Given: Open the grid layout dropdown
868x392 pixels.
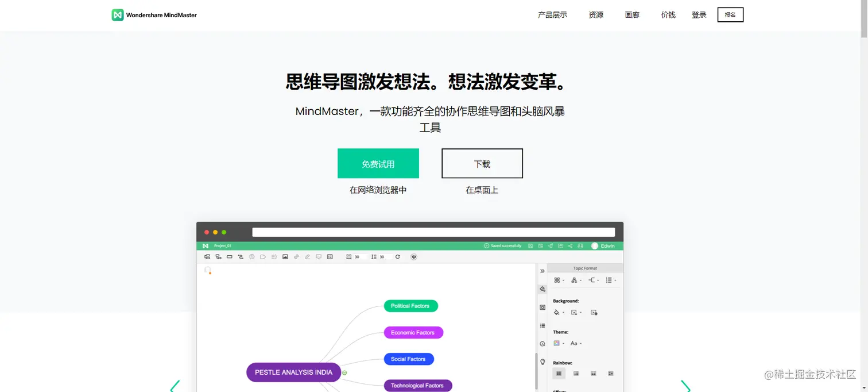Looking at the screenshot, I should pos(559,280).
